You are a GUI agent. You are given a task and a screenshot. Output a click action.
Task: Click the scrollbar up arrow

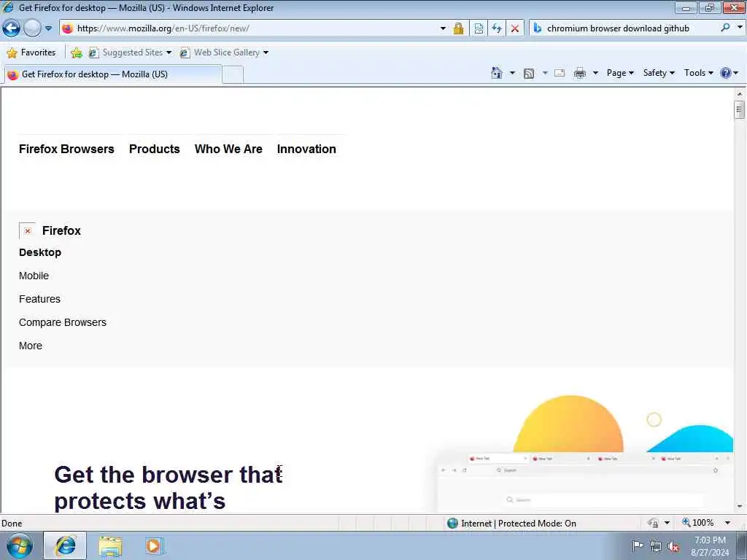(740, 94)
